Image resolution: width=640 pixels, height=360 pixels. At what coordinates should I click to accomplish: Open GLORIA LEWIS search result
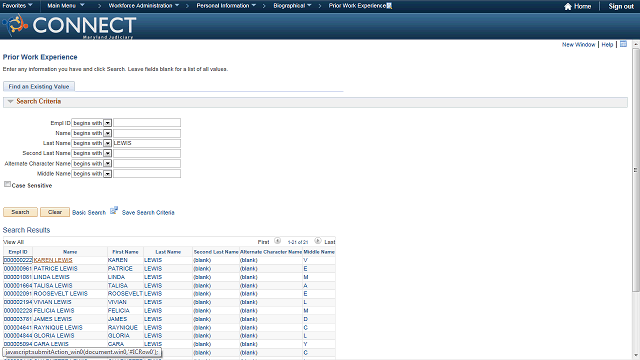click(x=54, y=336)
